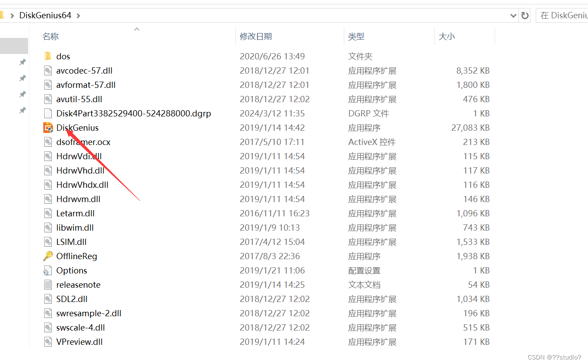Viewport: 588px width, 364px height.
Task: Click the date 2024/3/12 11:35
Action: tap(272, 113)
